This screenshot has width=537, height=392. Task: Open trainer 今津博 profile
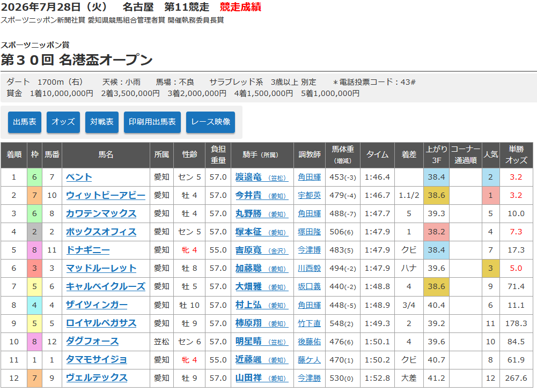309,250
